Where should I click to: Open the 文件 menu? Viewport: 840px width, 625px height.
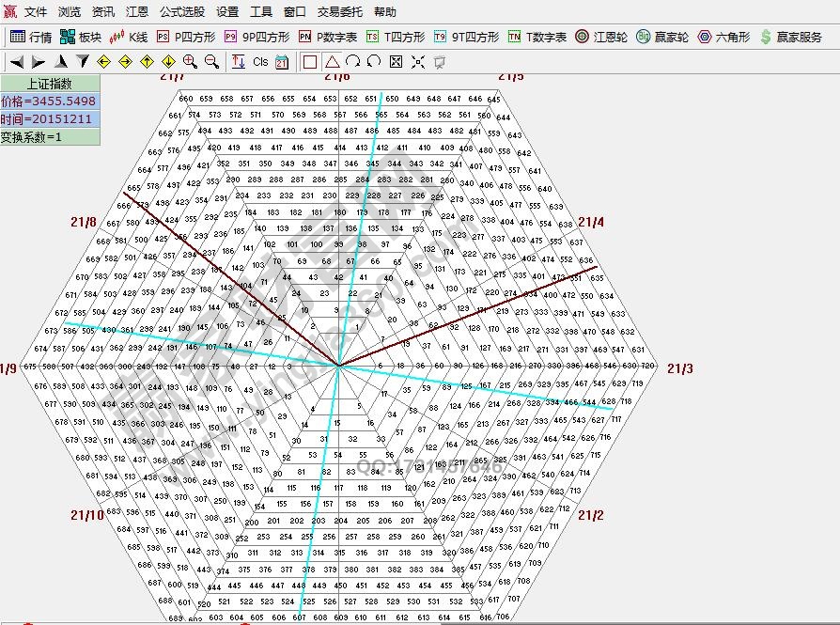(x=36, y=12)
